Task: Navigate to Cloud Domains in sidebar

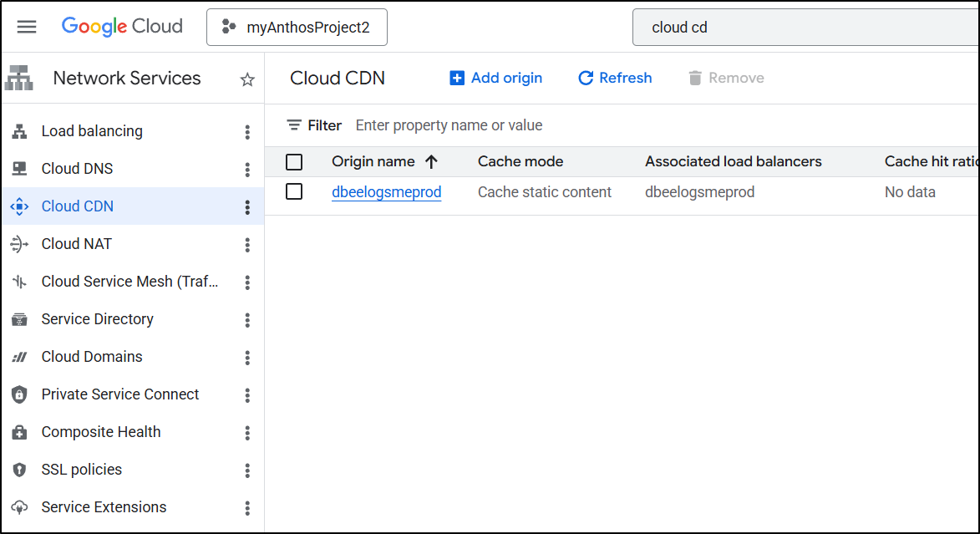Action: tap(92, 357)
